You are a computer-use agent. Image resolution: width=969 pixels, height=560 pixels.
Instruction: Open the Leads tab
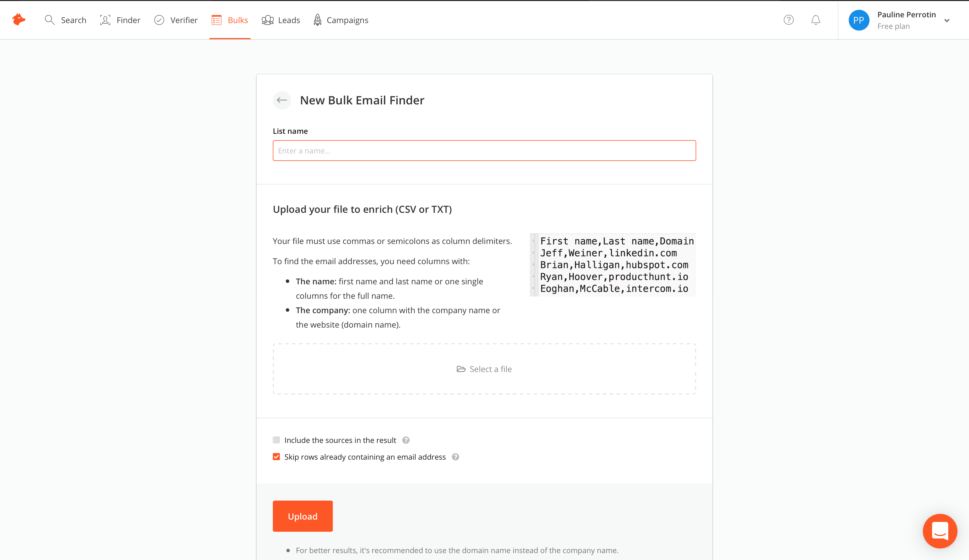point(281,20)
